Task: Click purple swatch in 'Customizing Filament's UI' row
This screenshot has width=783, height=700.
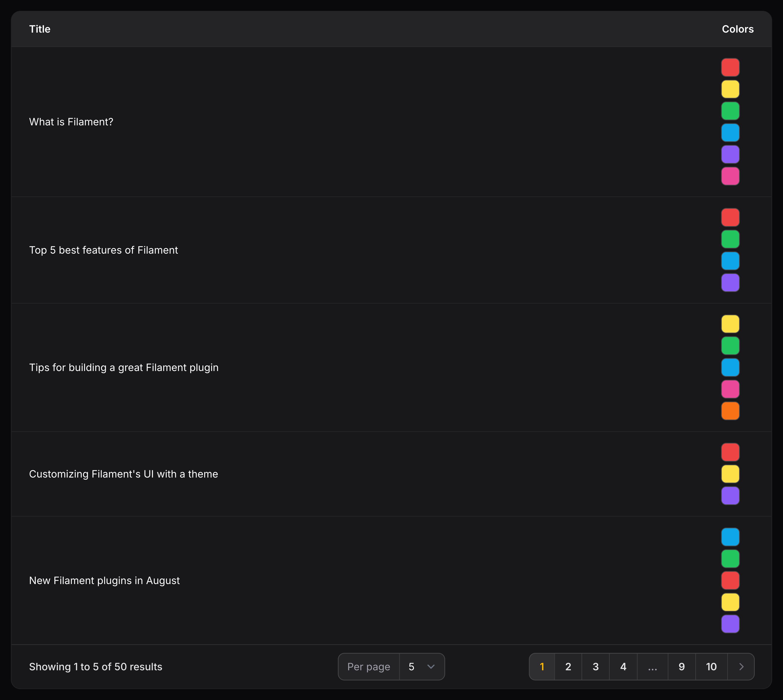Action: 730,496
